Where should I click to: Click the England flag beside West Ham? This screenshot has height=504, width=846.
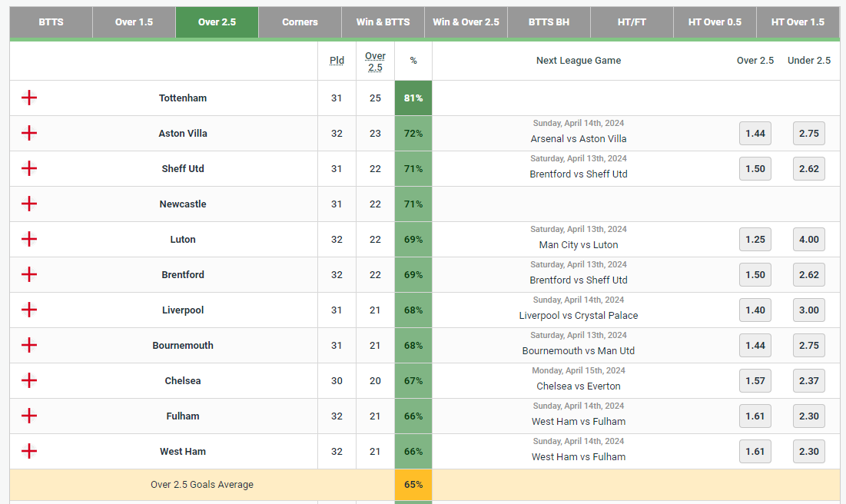(x=29, y=451)
